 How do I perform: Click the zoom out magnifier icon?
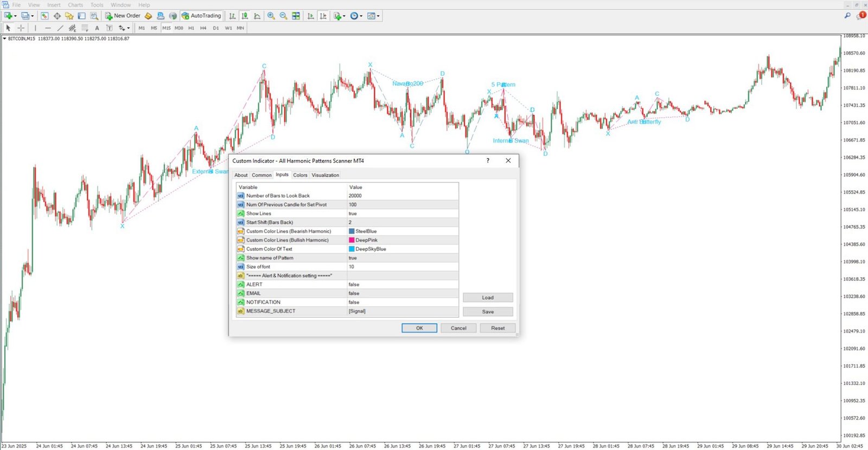(283, 16)
